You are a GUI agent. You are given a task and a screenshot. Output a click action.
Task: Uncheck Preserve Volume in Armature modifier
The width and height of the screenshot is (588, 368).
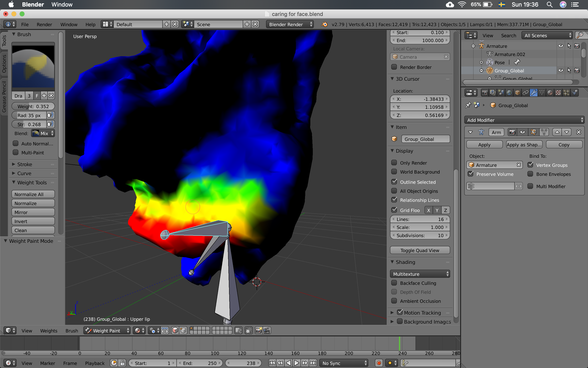point(471,174)
